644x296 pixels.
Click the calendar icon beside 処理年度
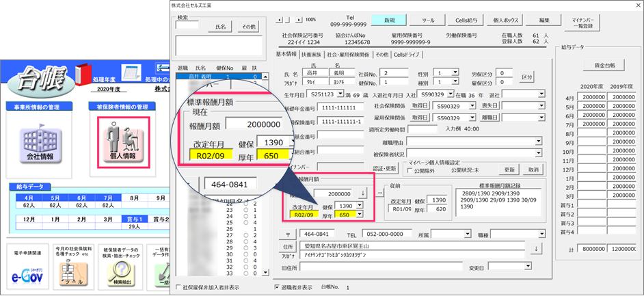coord(132,74)
